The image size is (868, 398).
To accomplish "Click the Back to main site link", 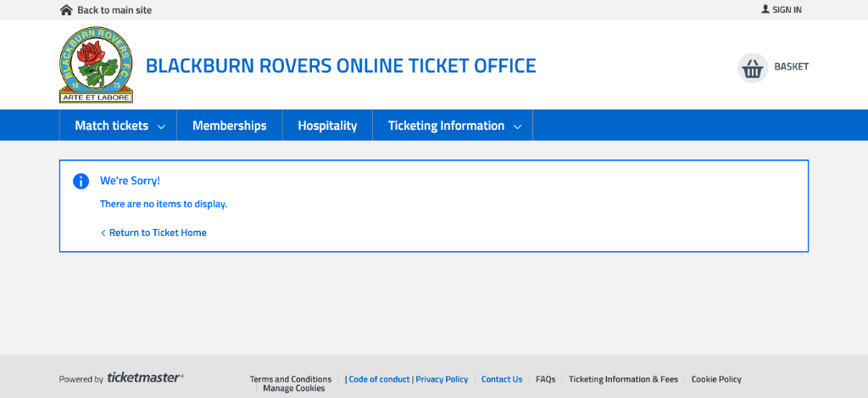I will [x=114, y=10].
